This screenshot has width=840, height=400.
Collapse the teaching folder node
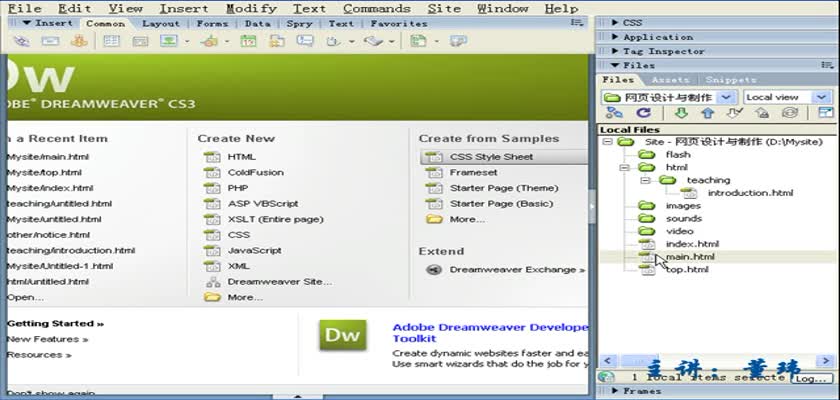click(645, 180)
